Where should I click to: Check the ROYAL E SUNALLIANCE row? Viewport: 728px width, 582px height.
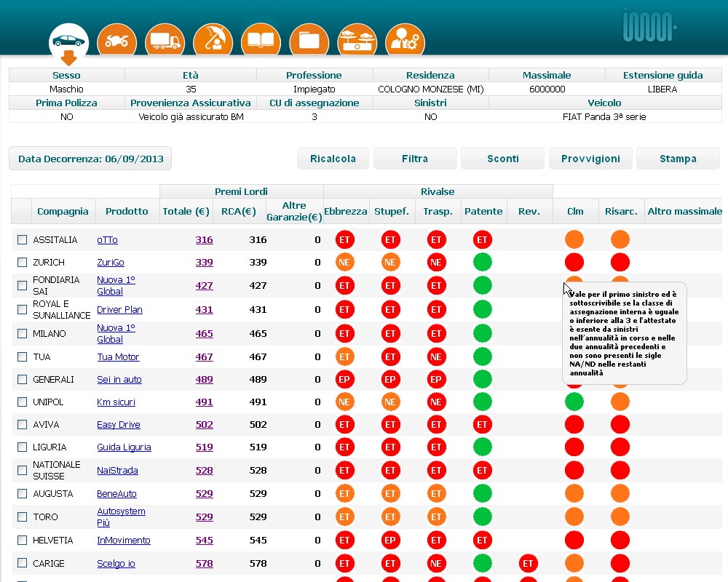22,309
